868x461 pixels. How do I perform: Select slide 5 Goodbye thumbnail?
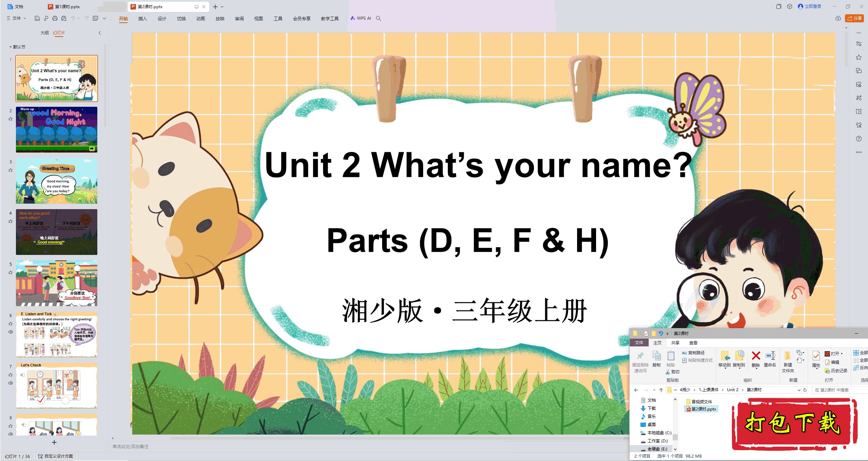pyautogui.click(x=57, y=283)
